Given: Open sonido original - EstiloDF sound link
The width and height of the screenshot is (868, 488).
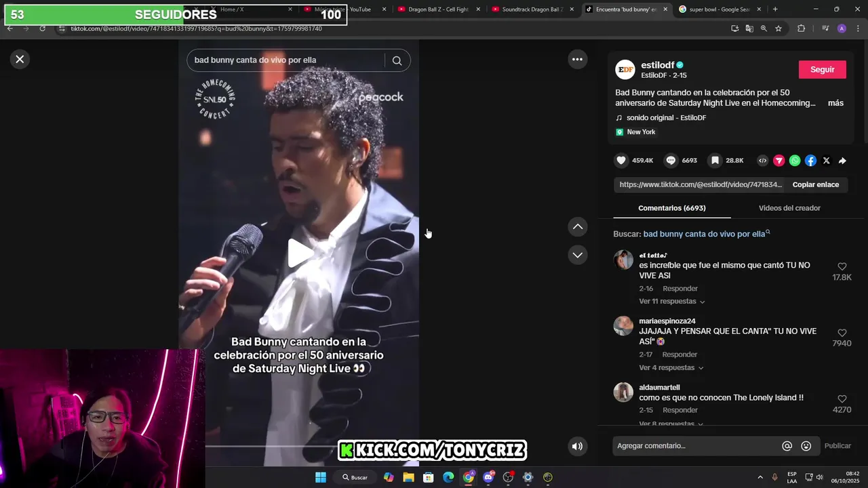Looking at the screenshot, I should point(666,118).
